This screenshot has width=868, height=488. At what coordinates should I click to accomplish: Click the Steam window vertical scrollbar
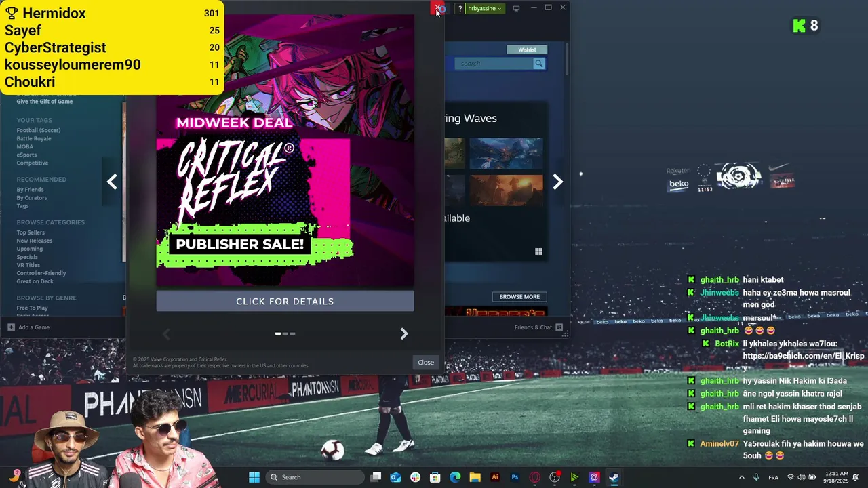566,58
